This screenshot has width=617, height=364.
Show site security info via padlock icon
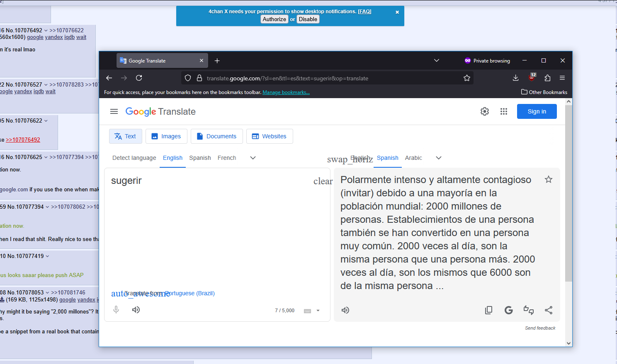(199, 78)
